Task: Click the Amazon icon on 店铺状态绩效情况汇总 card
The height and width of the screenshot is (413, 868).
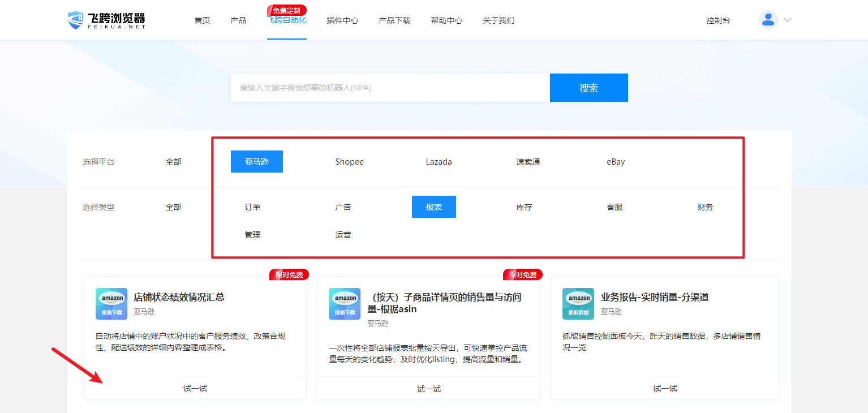Action: point(111,304)
